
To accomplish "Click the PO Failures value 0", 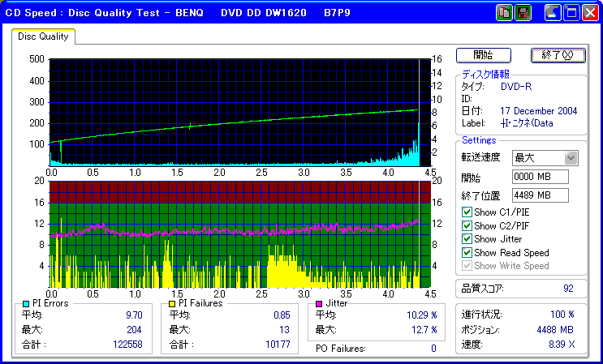I will [x=434, y=349].
